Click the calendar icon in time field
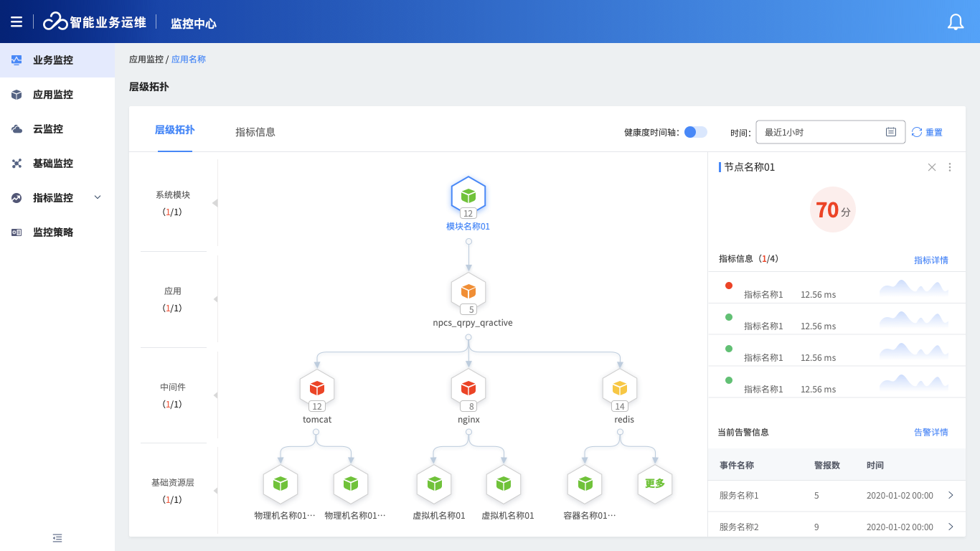 pos(891,132)
